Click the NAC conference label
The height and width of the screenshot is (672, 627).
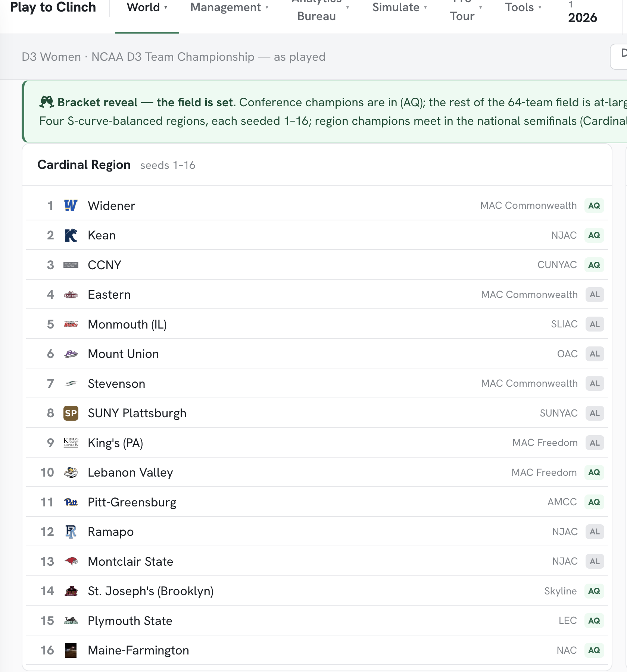(x=567, y=650)
